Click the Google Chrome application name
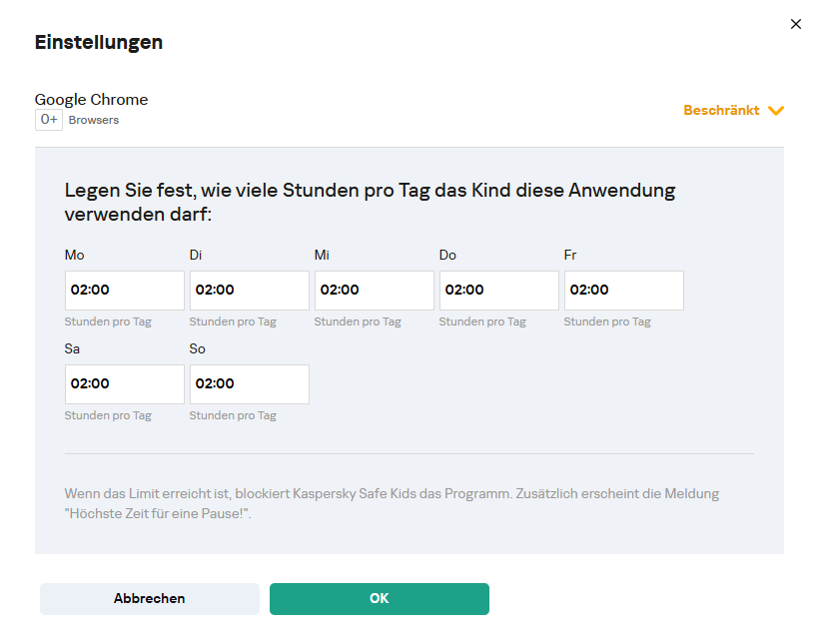This screenshot has width=818, height=644. coord(91,100)
